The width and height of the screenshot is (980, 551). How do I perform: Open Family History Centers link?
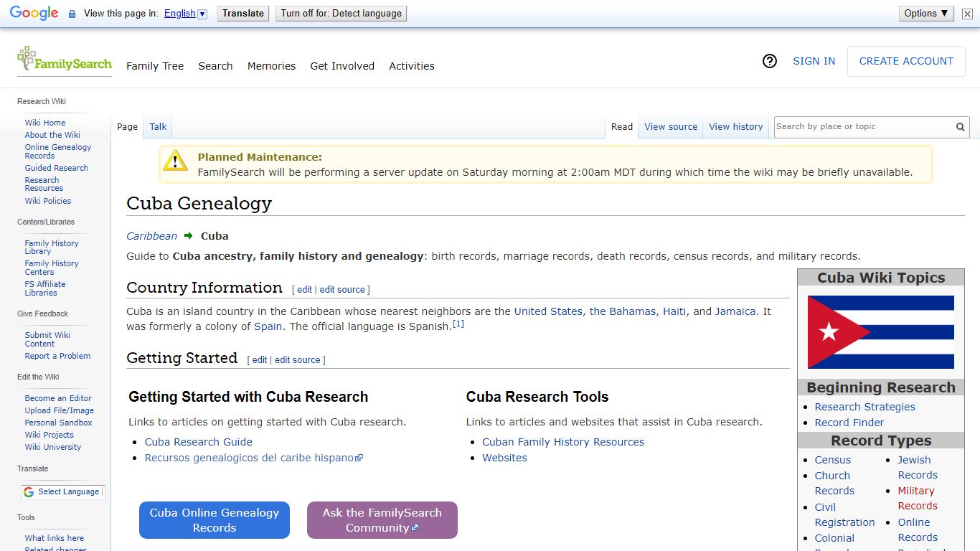(52, 268)
